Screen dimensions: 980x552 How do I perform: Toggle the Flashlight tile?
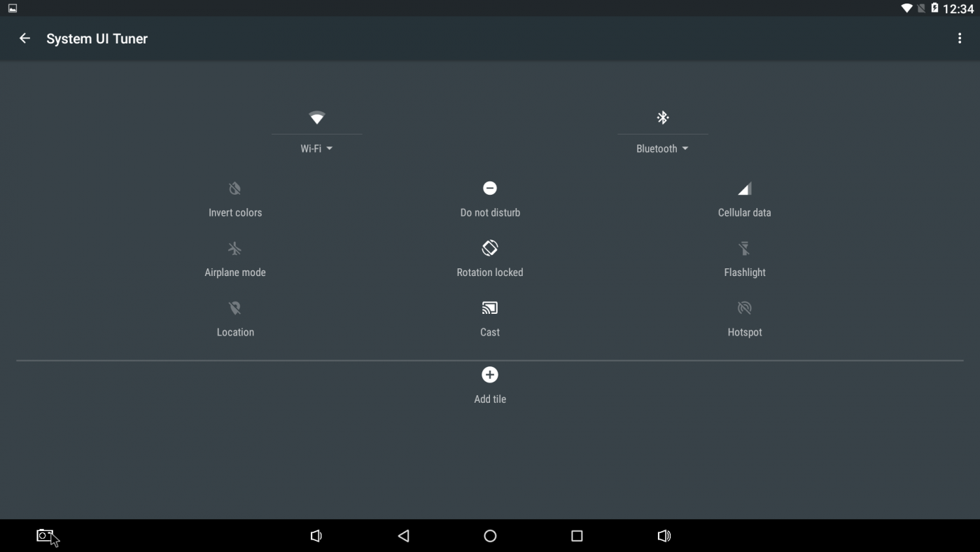pos(744,258)
